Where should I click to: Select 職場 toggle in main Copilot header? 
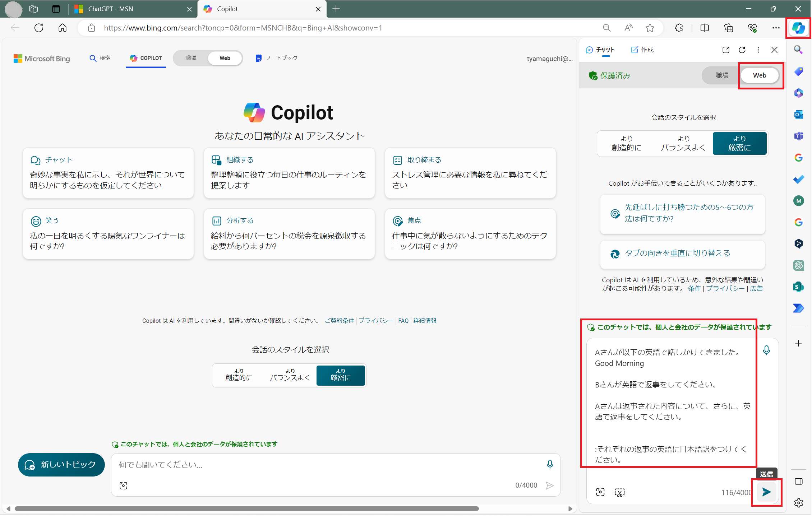point(191,58)
